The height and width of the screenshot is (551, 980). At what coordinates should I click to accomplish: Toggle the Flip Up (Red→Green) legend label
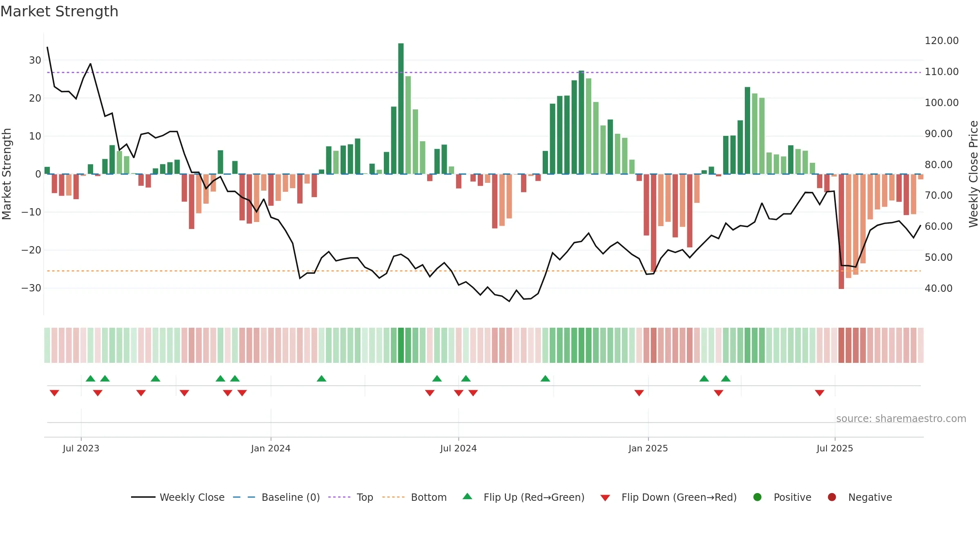tap(534, 497)
